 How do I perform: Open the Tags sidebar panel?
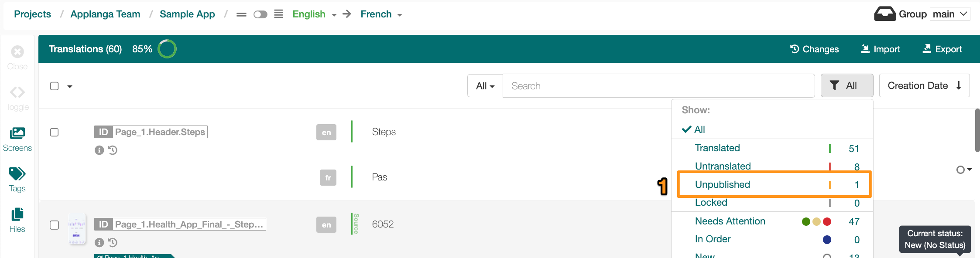click(17, 180)
